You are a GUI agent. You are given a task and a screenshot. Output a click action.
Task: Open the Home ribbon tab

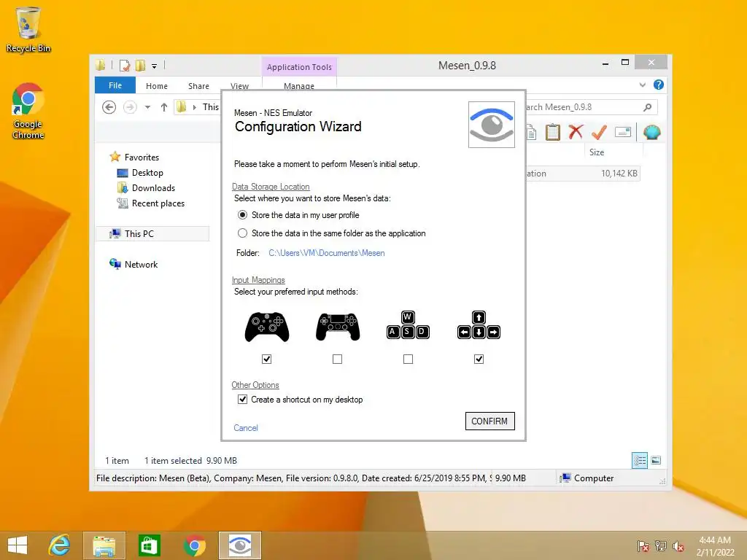pyautogui.click(x=157, y=86)
